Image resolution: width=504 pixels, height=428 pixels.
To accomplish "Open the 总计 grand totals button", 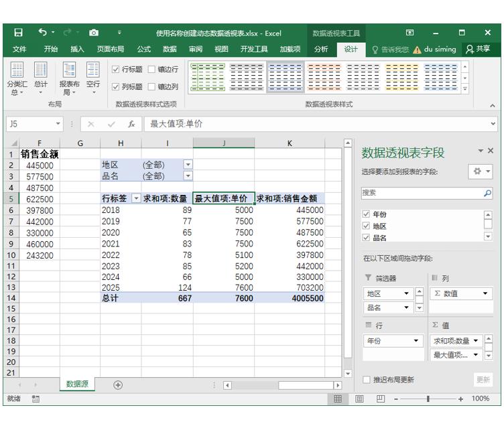I will click(40, 79).
